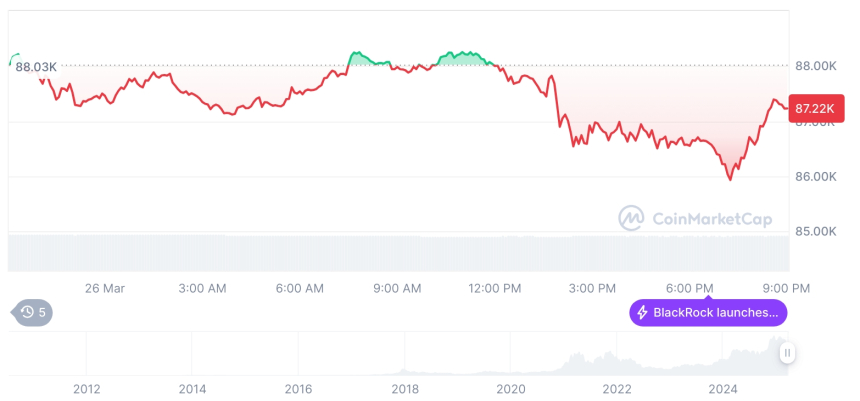The height and width of the screenshot is (401, 860).
Task: Click the 6:00 PM time axis label
Action: coord(690,288)
